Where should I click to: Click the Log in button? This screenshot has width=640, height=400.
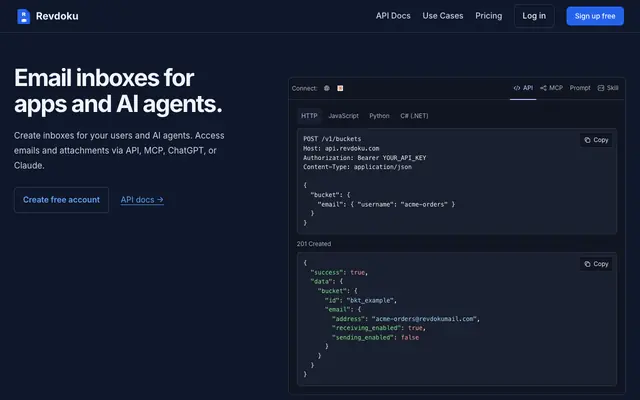point(534,16)
